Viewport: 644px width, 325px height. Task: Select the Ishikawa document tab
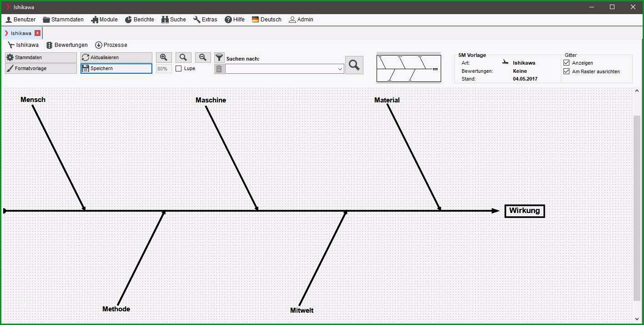[21, 33]
